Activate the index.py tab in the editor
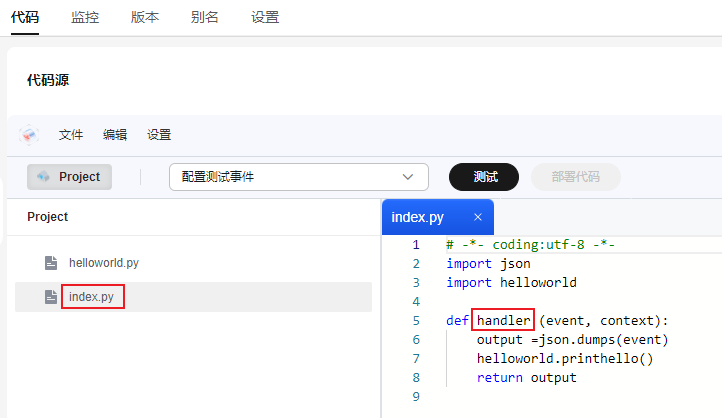This screenshot has height=418, width=722. (x=418, y=217)
